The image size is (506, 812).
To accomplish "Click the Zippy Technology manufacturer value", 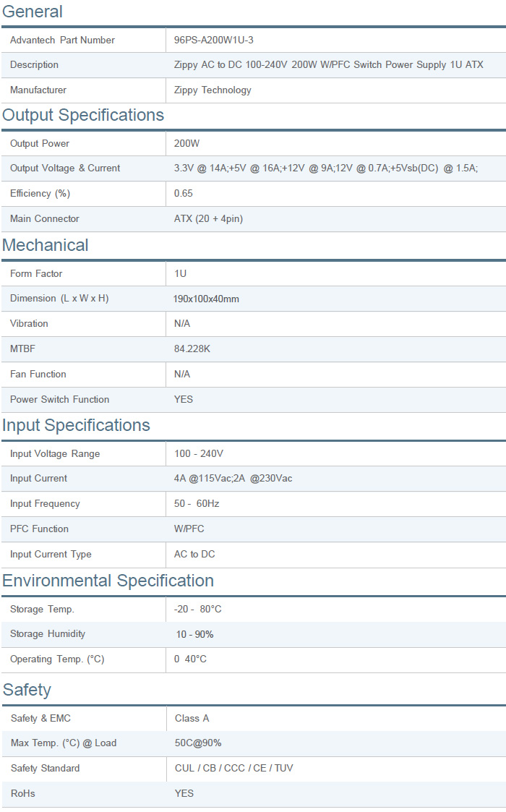I will point(213,90).
